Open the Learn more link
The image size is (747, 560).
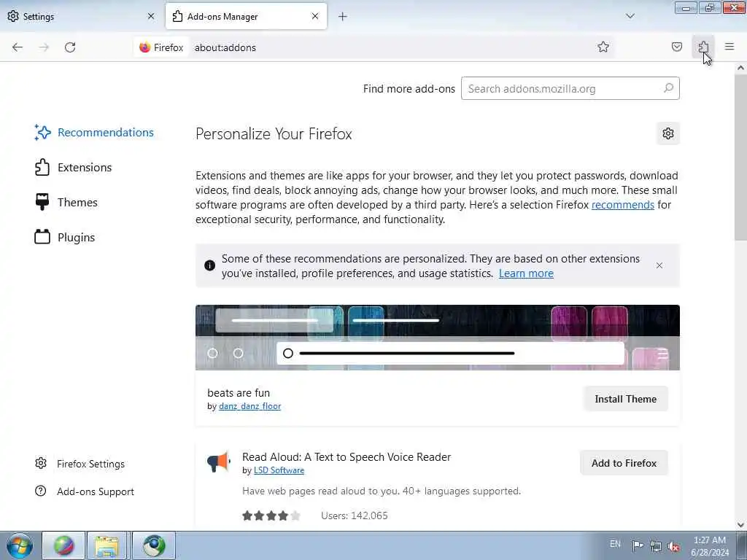(x=526, y=273)
